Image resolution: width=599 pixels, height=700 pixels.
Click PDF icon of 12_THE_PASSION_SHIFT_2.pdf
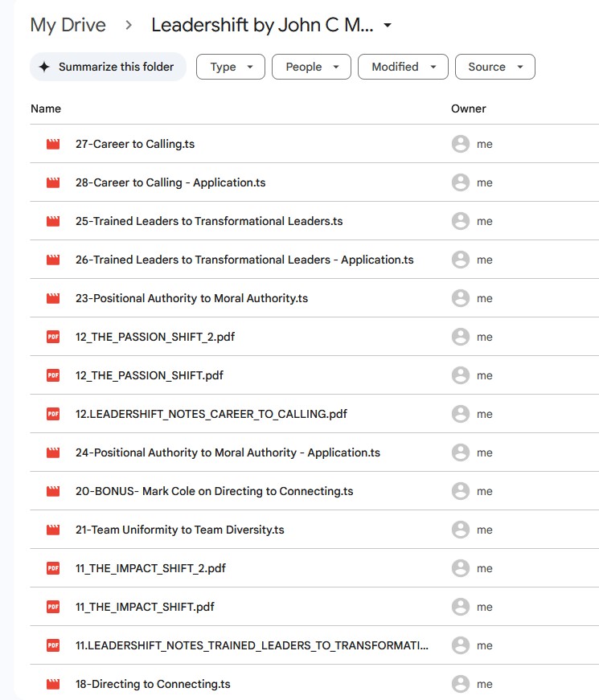click(53, 338)
